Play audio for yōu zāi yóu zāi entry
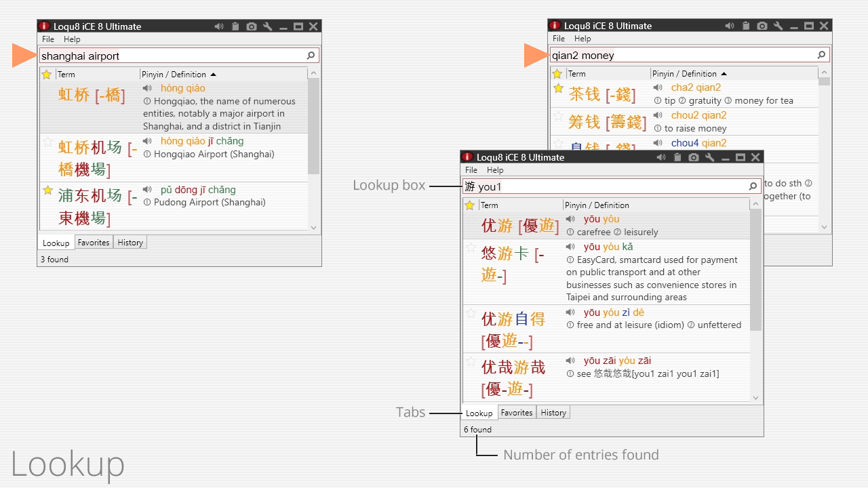 pos(570,361)
